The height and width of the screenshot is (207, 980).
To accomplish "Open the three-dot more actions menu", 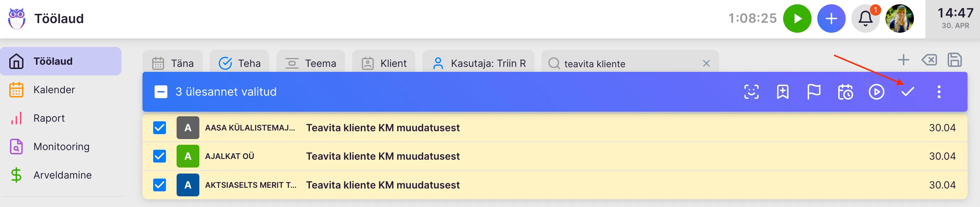I will pyautogui.click(x=939, y=92).
